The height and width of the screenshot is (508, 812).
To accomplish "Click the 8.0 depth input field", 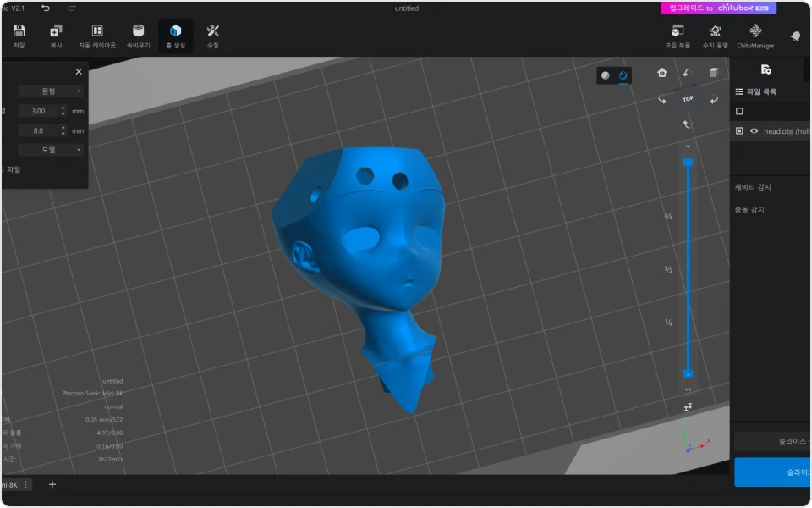I will [39, 130].
